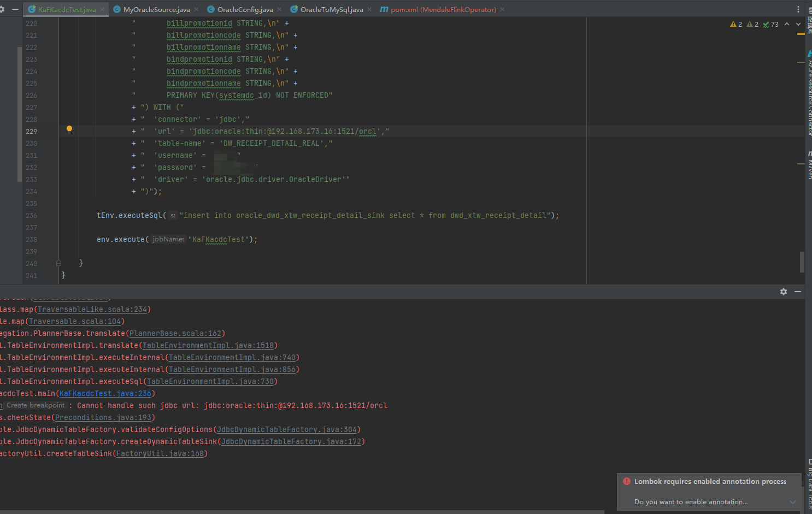812x514 pixels.
Task: Click line number 236 in gutter
Action: (31, 215)
